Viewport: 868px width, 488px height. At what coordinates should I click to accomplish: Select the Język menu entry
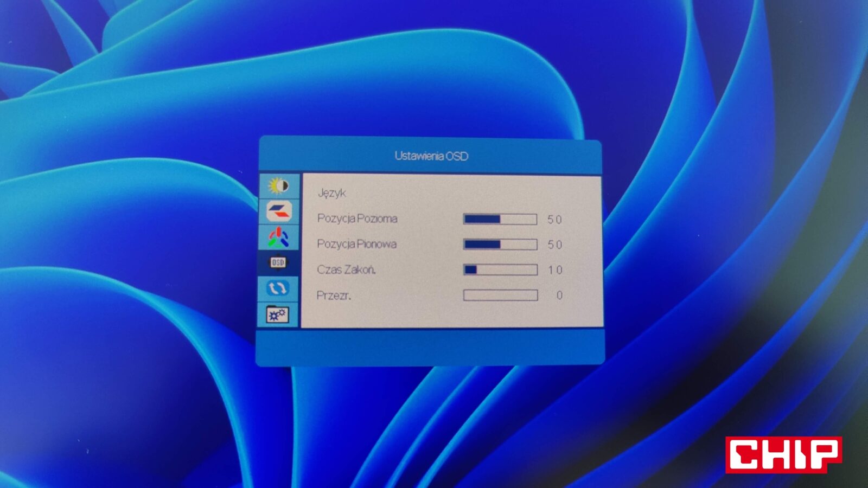point(331,193)
